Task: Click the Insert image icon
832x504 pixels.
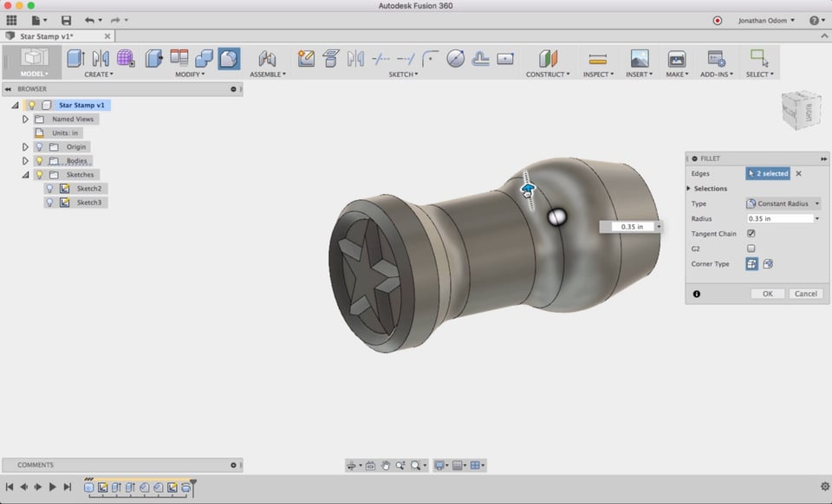Action: [640, 58]
